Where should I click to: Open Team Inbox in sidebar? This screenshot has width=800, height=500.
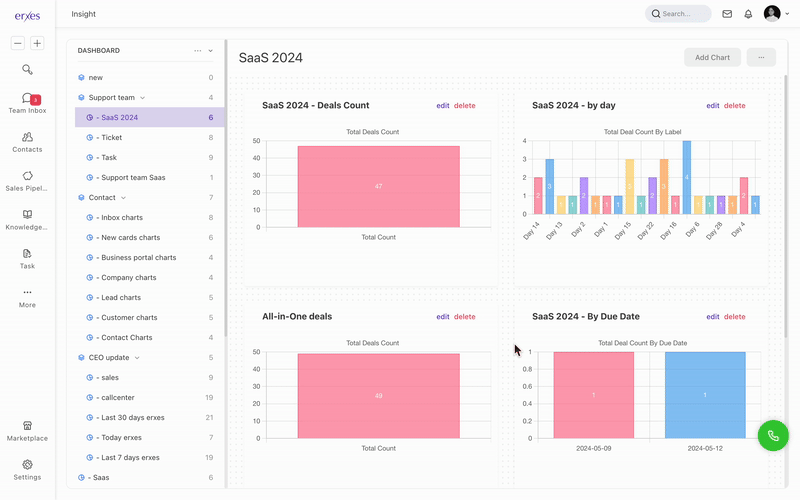pyautogui.click(x=27, y=103)
